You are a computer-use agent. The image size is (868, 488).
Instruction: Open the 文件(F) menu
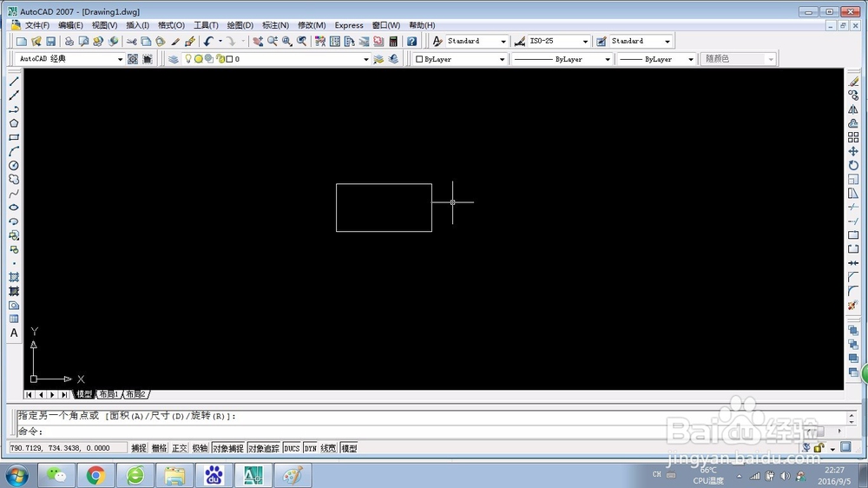click(x=37, y=25)
